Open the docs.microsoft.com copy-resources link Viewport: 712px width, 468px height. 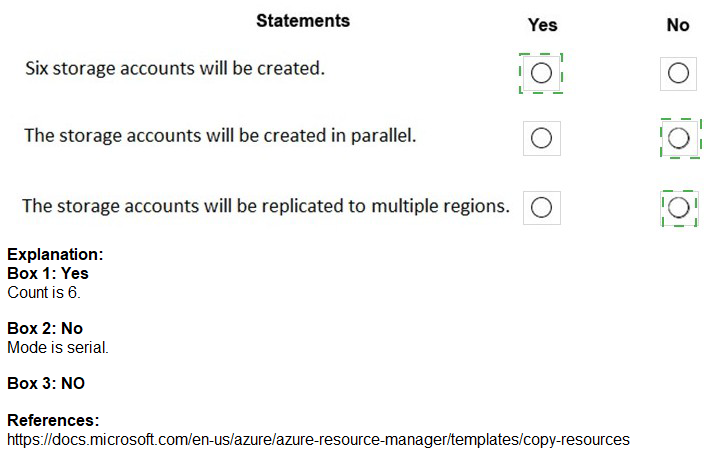pos(318,439)
